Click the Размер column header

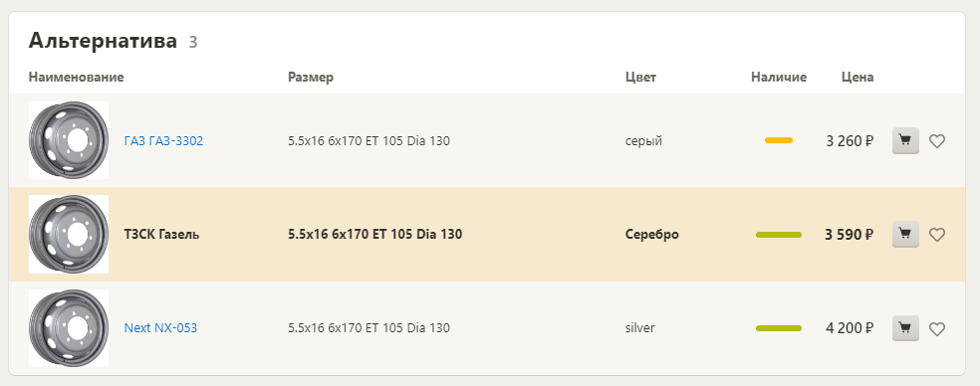tap(311, 78)
